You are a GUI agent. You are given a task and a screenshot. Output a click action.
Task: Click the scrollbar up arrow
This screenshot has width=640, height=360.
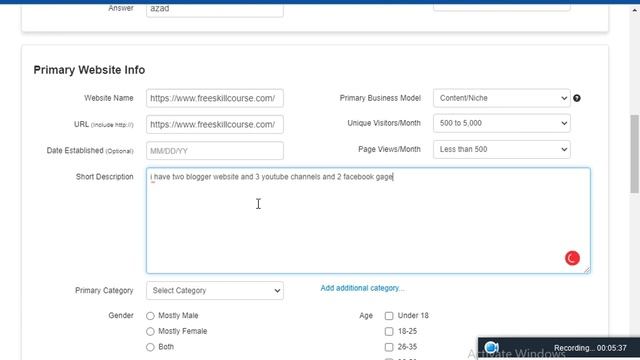point(634,11)
